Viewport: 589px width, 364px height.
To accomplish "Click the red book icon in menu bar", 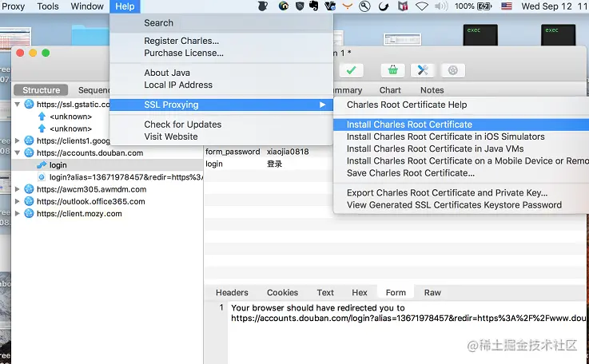I will 403,6.
